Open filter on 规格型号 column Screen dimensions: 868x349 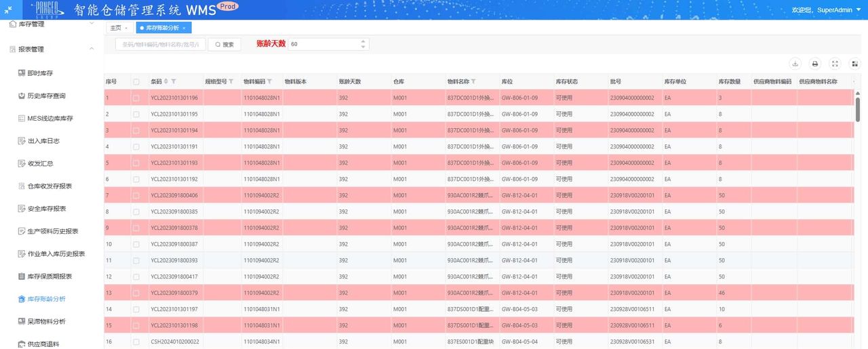pos(231,81)
